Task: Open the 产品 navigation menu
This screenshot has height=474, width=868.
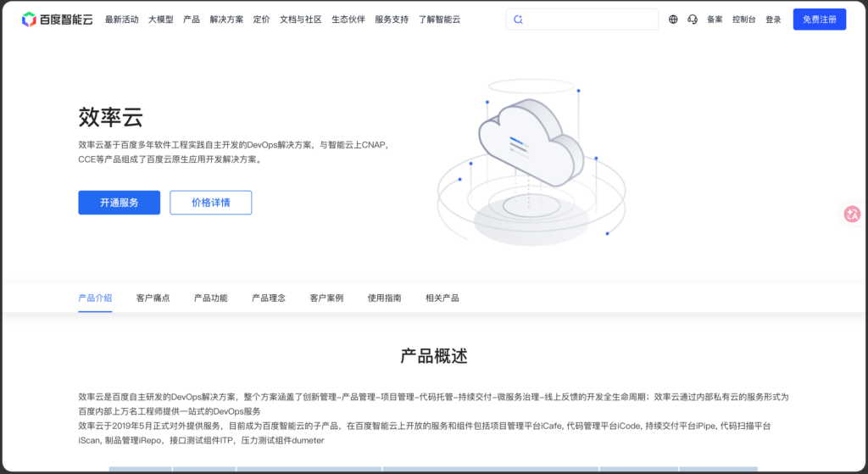Action: click(x=192, y=20)
